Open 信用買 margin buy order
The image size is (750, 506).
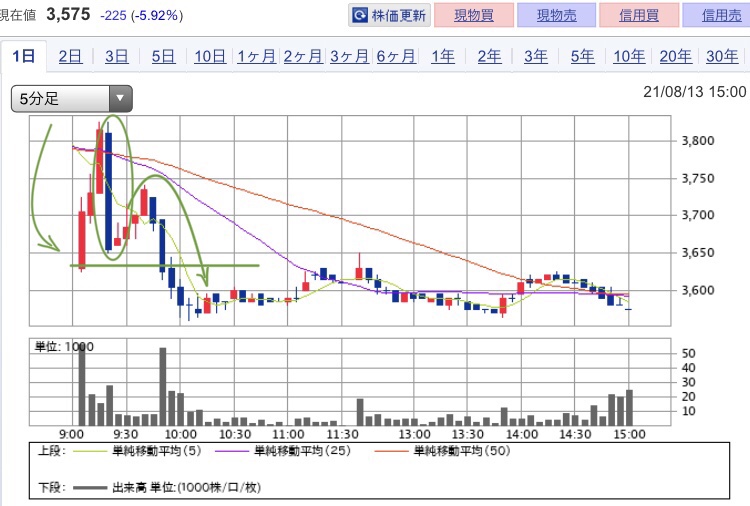(x=639, y=15)
